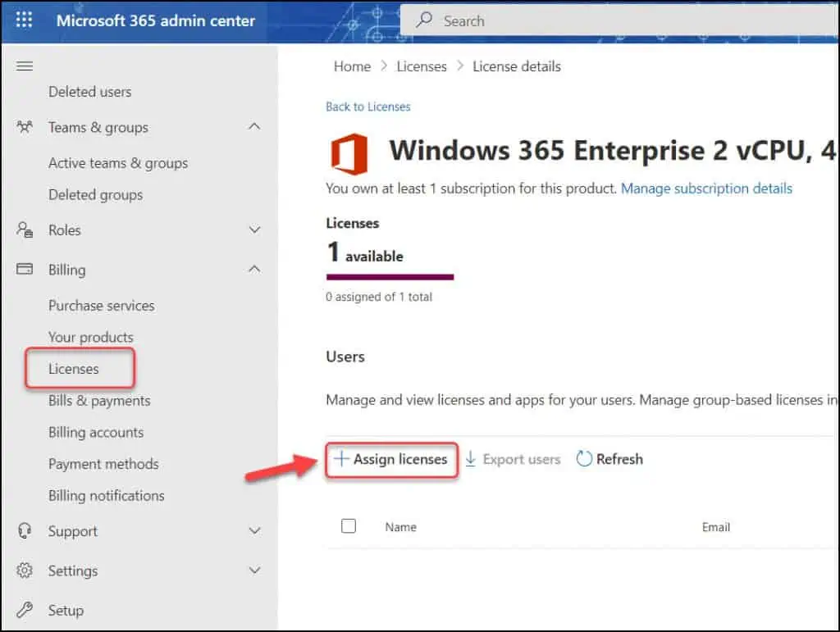Click the Office product logo icon
The image size is (840, 632).
349,154
